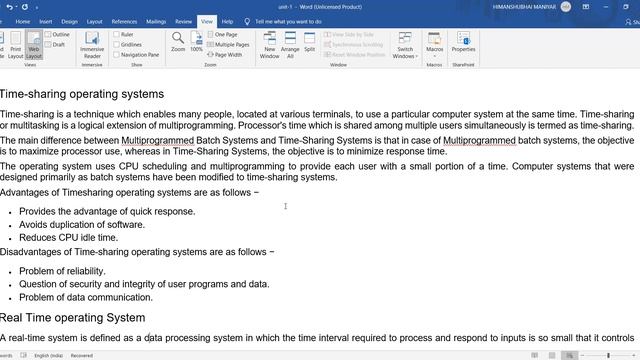Click bullet Problem of data communication

(86, 297)
